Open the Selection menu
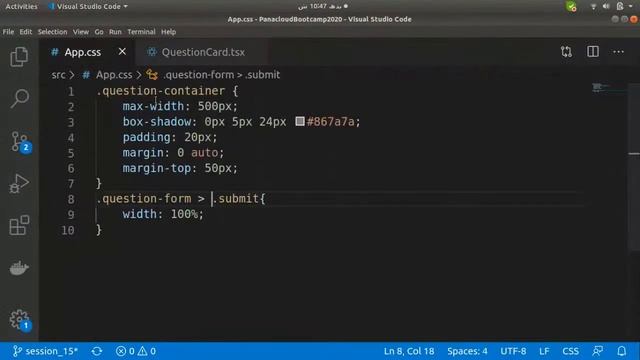 pyautogui.click(x=52, y=32)
